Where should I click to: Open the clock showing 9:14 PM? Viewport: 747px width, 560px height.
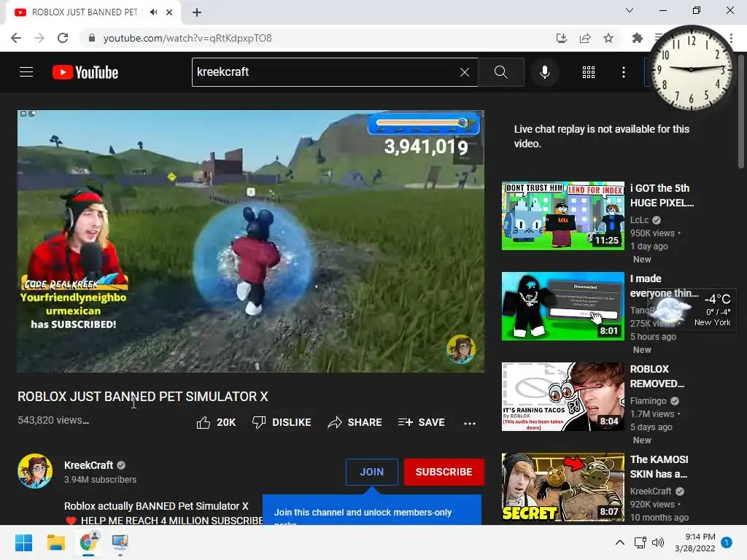coord(695,542)
